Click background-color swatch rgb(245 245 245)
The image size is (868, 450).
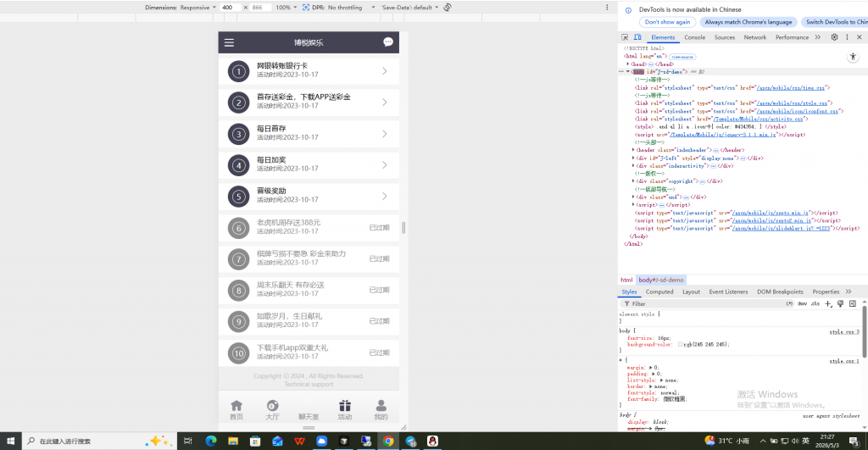(x=681, y=344)
